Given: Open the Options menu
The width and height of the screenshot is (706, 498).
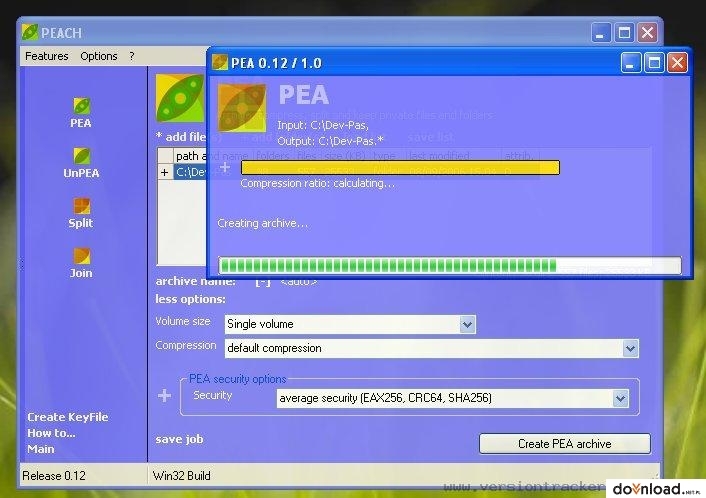Looking at the screenshot, I should 99,56.
